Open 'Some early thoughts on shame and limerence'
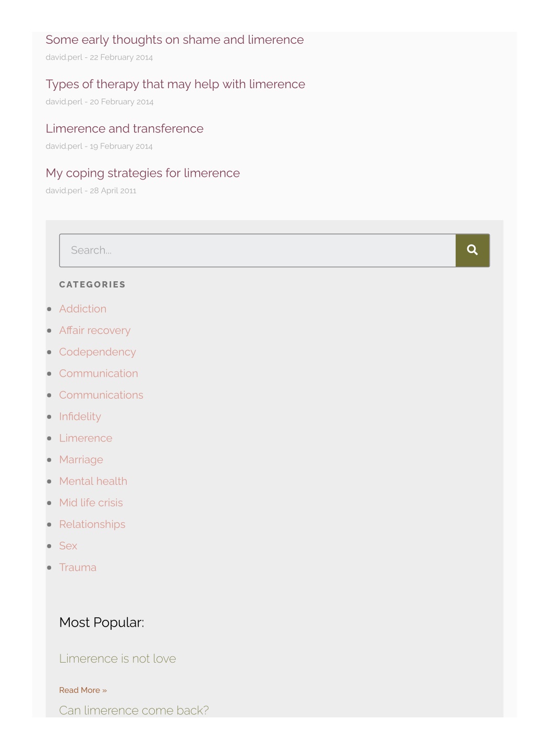The width and height of the screenshot is (534, 756). pos(175,40)
